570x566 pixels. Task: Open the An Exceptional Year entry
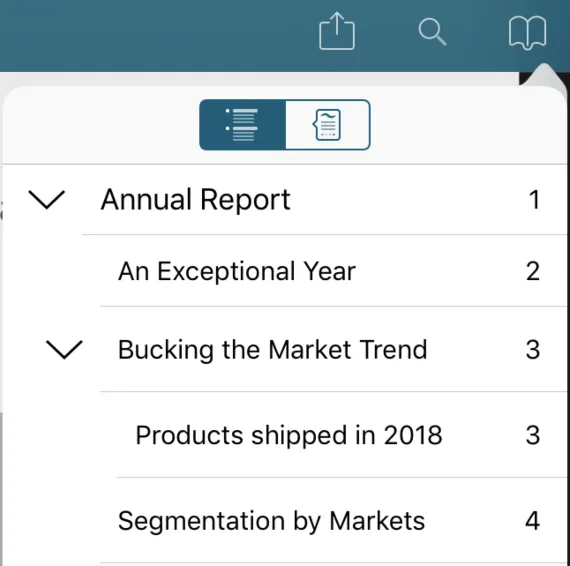pos(237,271)
